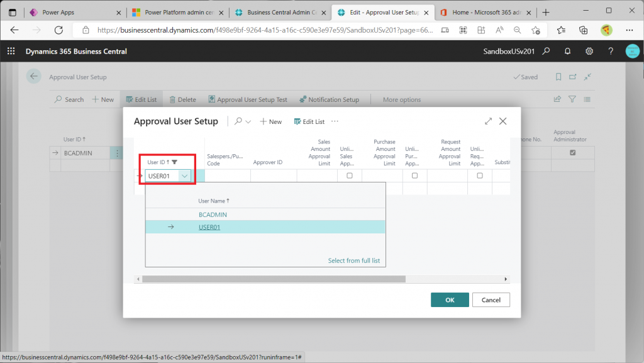The image size is (644, 363).
Task: Expand the dialog with the maximize arrows icon
Action: click(488, 121)
